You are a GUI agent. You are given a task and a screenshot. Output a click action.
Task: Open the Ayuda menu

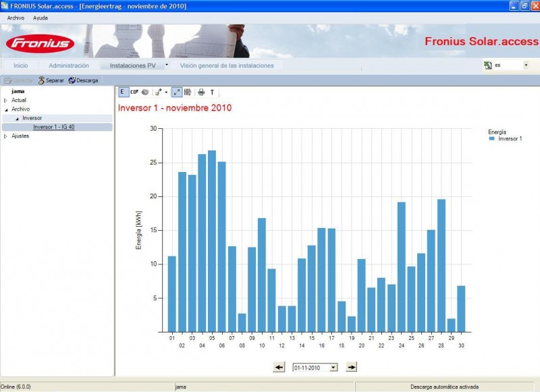coord(40,18)
